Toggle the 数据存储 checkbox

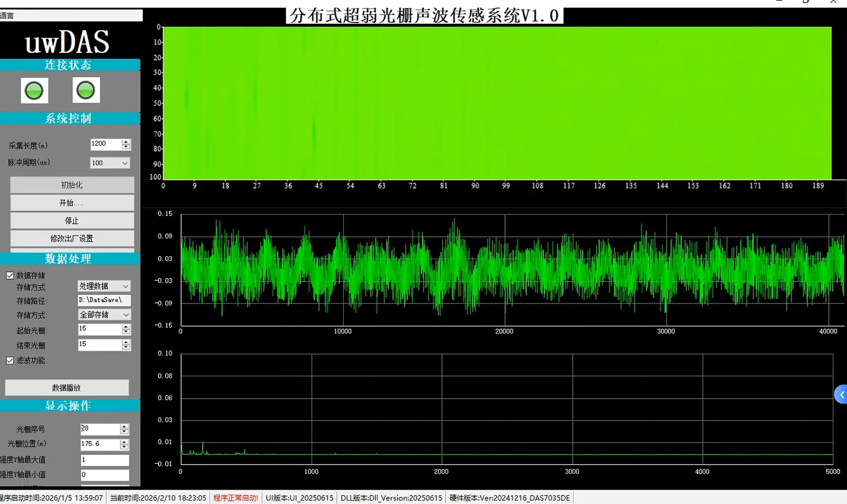(10, 275)
